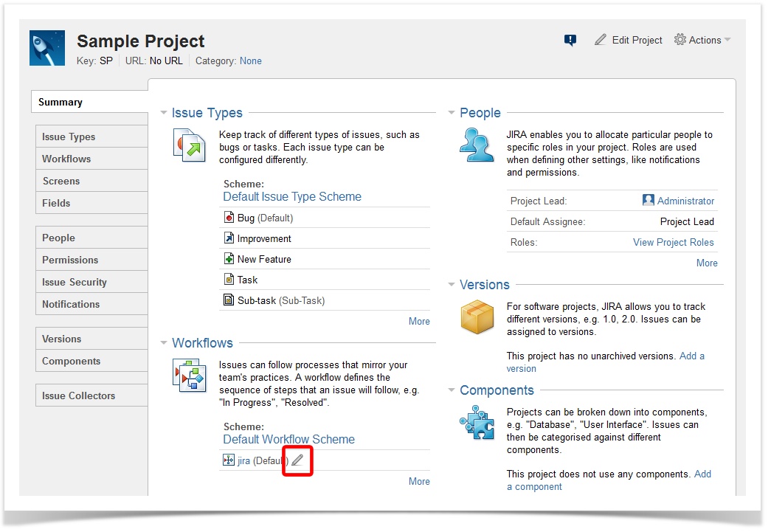Click the Workflows diagram icon
Viewport: 771px width, 532px height.
[x=189, y=375]
